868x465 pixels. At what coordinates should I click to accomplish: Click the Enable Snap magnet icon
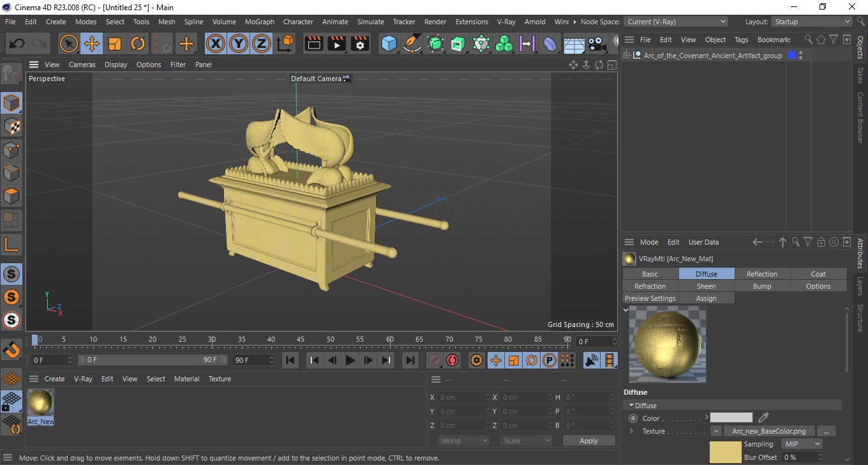coord(11,349)
